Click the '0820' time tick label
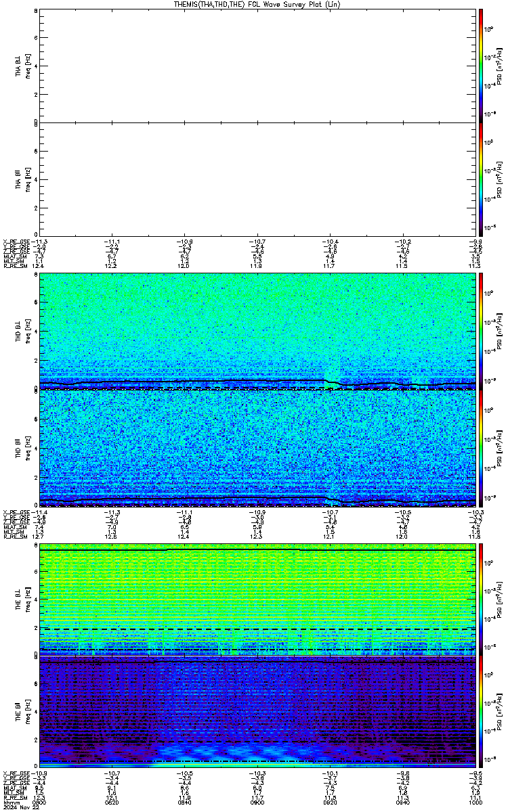This screenshot has height=812, width=508. point(112,802)
